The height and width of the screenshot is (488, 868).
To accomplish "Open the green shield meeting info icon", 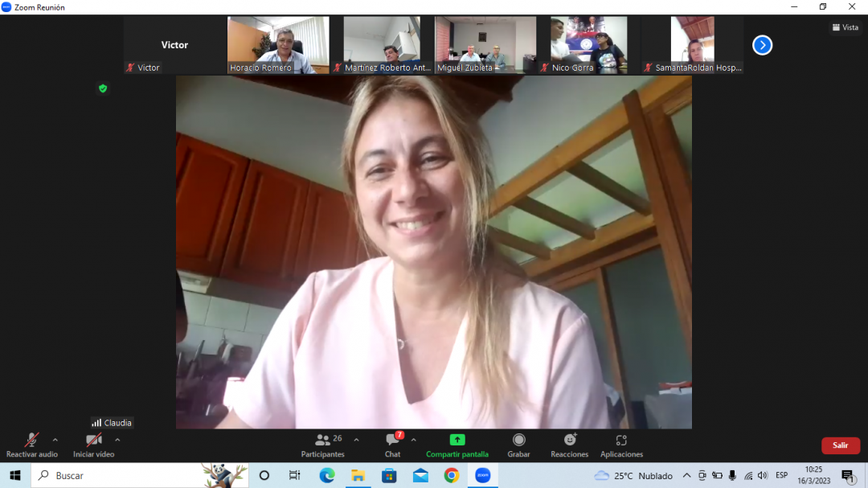I will tap(102, 88).
